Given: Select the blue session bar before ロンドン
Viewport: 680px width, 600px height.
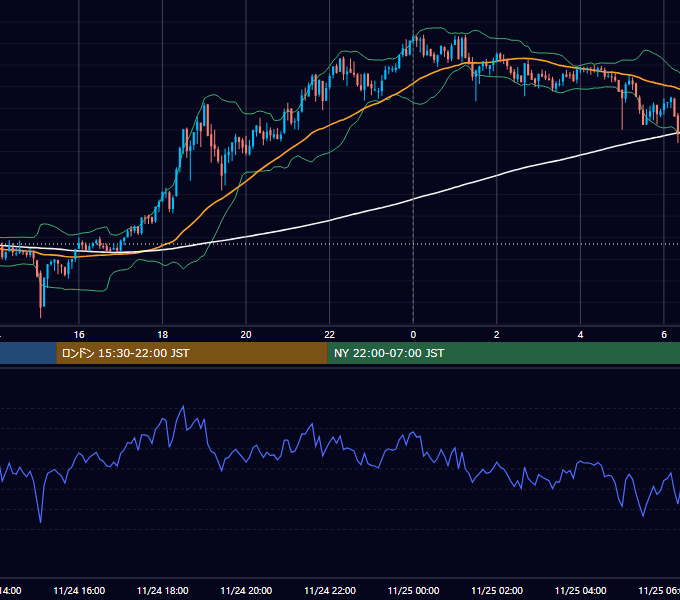Looking at the screenshot, I should (28, 353).
